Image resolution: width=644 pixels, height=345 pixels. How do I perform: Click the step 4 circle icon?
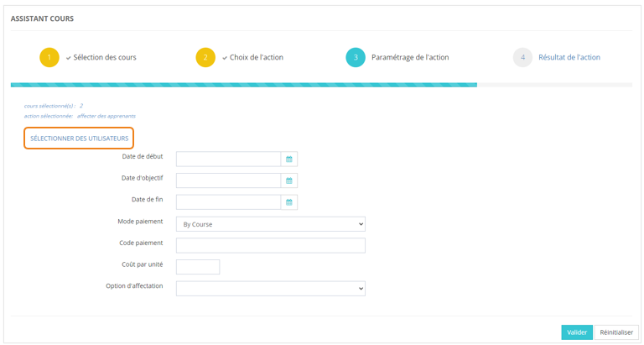coord(522,57)
